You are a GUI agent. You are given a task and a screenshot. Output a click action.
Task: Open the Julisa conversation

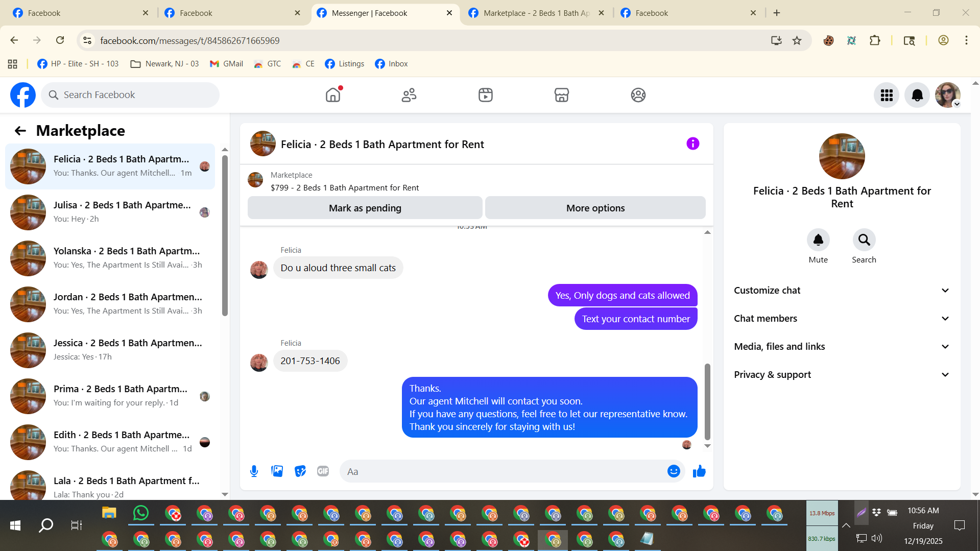(x=110, y=212)
